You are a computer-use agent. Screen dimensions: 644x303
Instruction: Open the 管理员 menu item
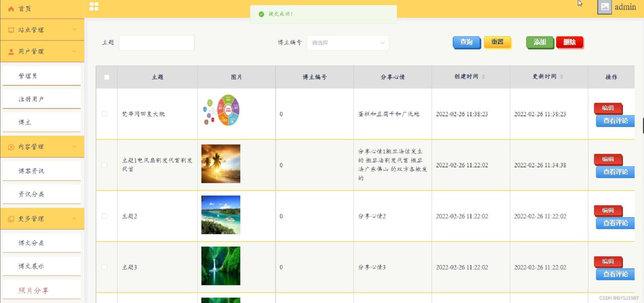click(42, 76)
